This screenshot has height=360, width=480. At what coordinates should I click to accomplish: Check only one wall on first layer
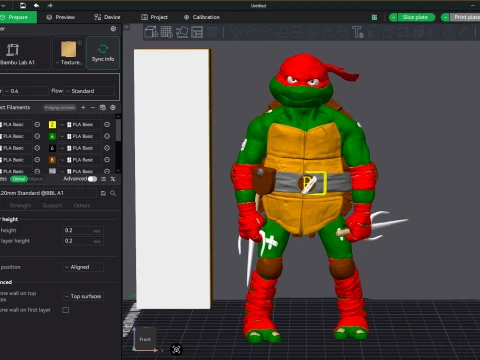(x=66, y=310)
